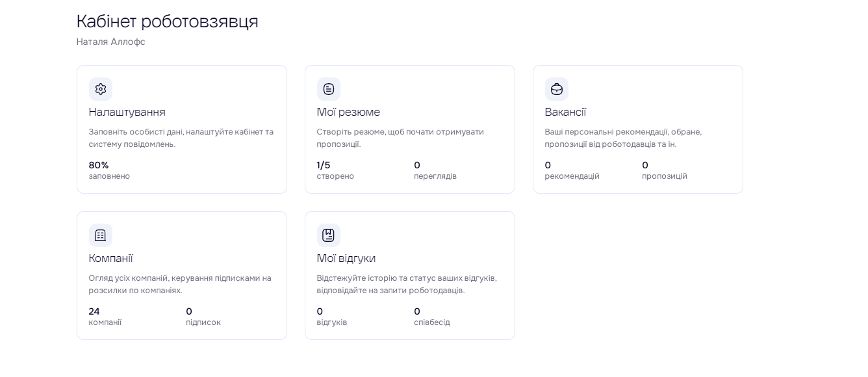Viewport: 868px width, 377px height.
Task: Click the 80% заповнено profile stat
Action: click(x=109, y=170)
